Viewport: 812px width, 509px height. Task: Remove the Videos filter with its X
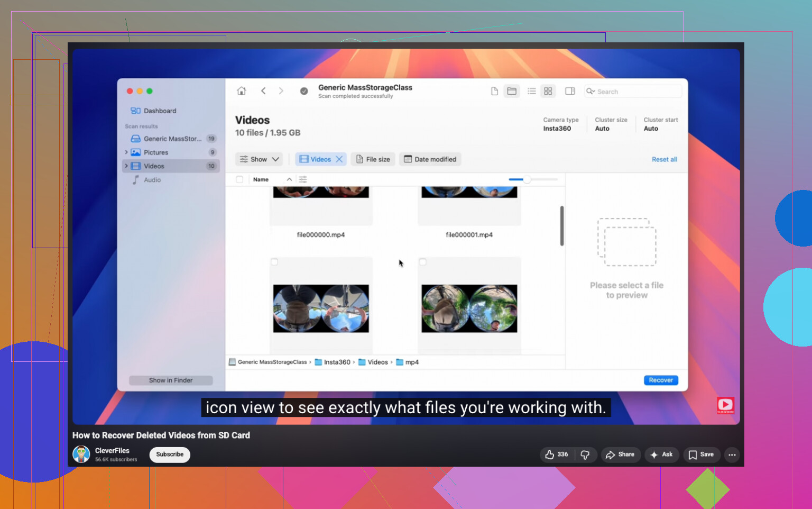[339, 159]
